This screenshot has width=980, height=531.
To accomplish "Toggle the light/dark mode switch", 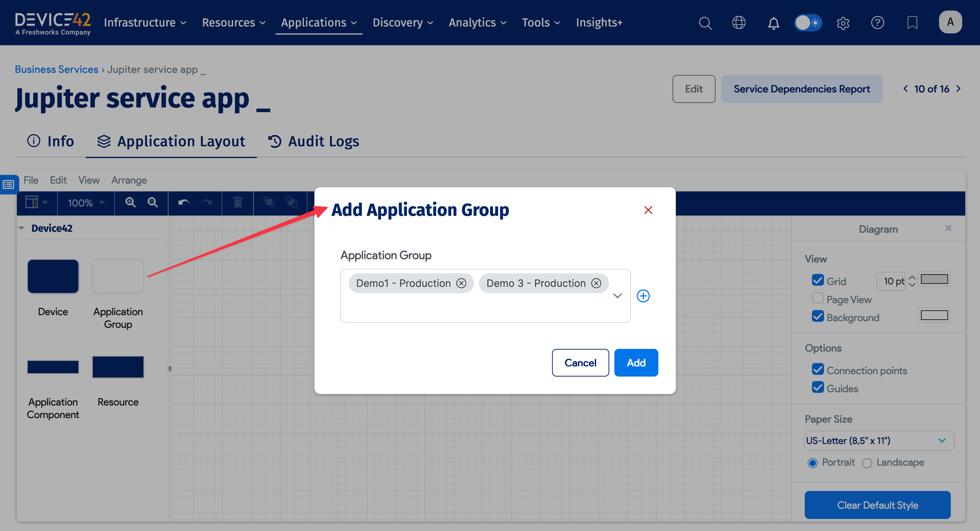I will (x=808, y=23).
